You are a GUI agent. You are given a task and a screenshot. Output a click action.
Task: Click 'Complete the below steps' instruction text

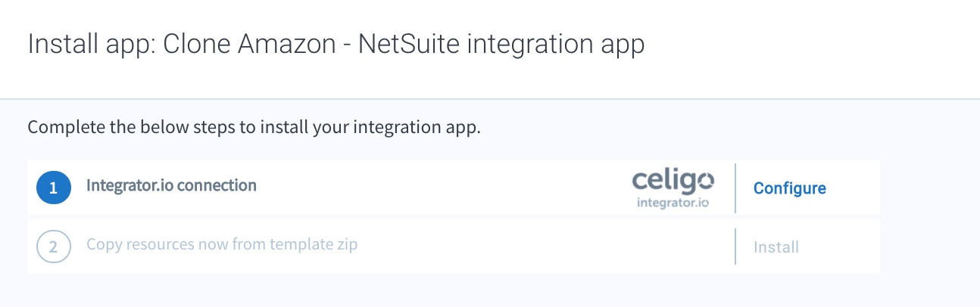[254, 126]
